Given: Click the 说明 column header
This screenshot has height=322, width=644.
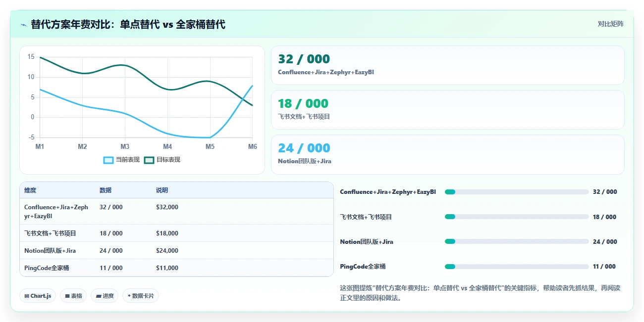Looking at the screenshot, I should [162, 190].
